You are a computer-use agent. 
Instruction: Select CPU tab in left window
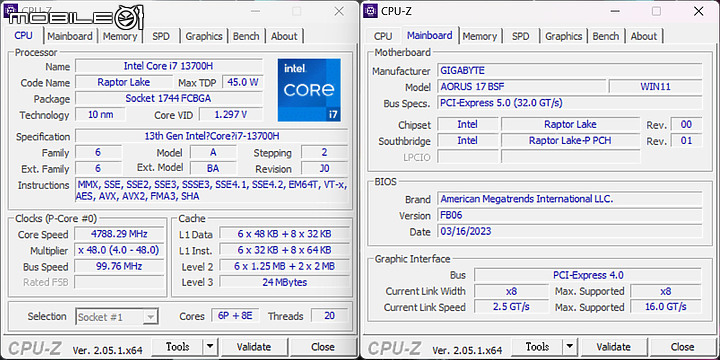(x=23, y=35)
